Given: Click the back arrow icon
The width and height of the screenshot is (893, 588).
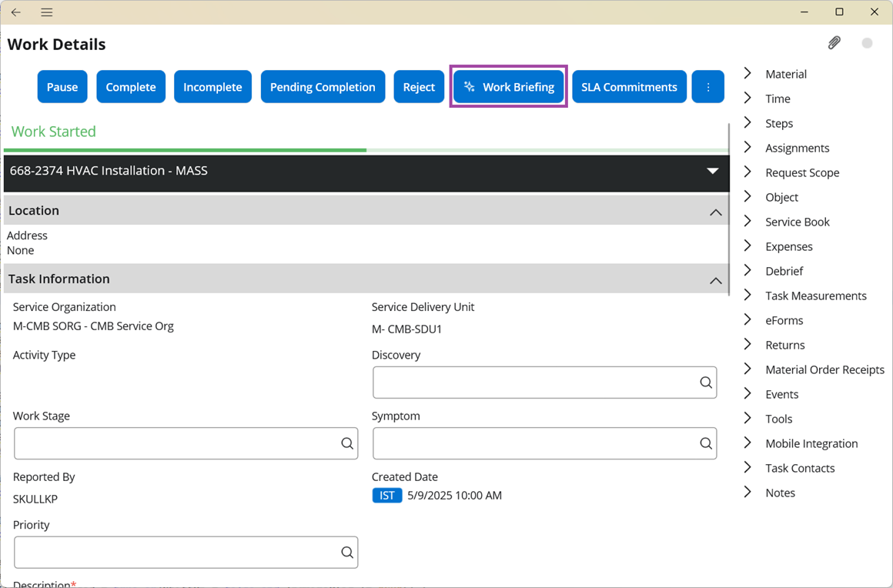Looking at the screenshot, I should coord(16,12).
